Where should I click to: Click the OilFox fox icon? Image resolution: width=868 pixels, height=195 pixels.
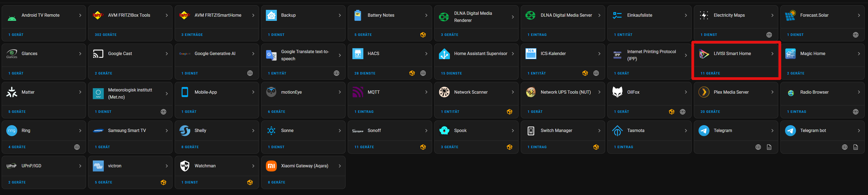point(617,92)
